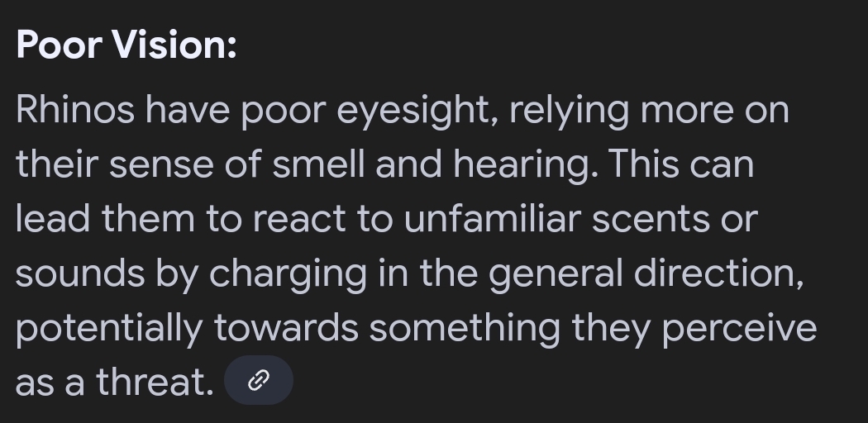Click the word "perceive"
Screen dimensions: 868x423
click(x=739, y=330)
